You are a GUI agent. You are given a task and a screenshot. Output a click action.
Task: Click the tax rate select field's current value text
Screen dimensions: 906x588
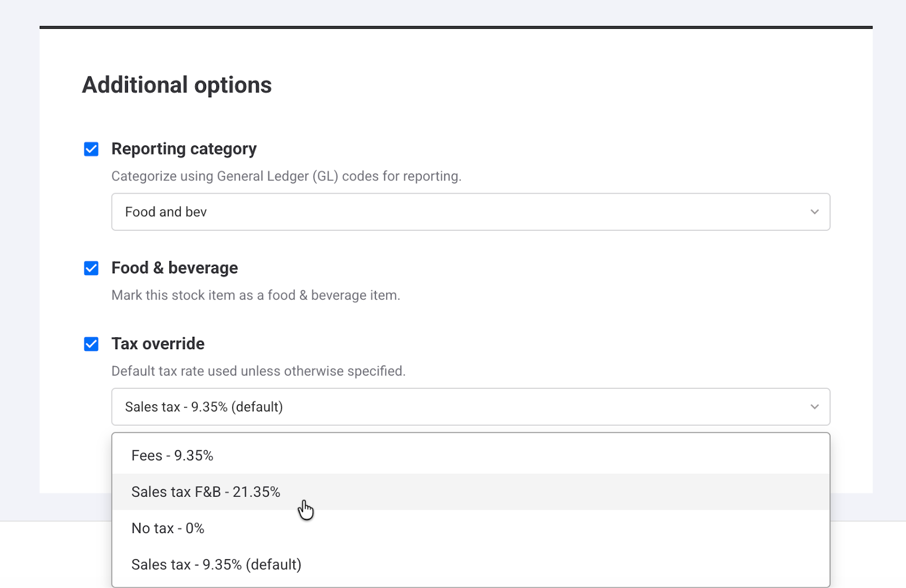pyautogui.click(x=204, y=407)
